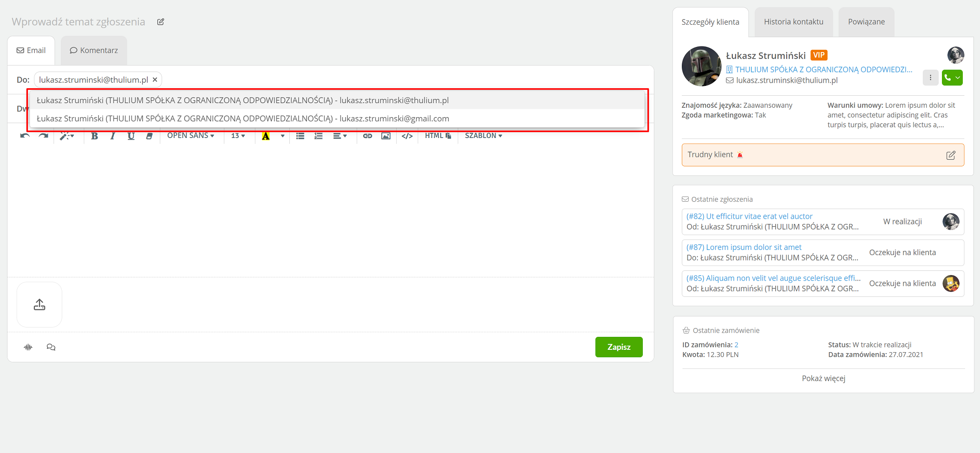Click the assigned agent avatar in customer card

pos(955,55)
